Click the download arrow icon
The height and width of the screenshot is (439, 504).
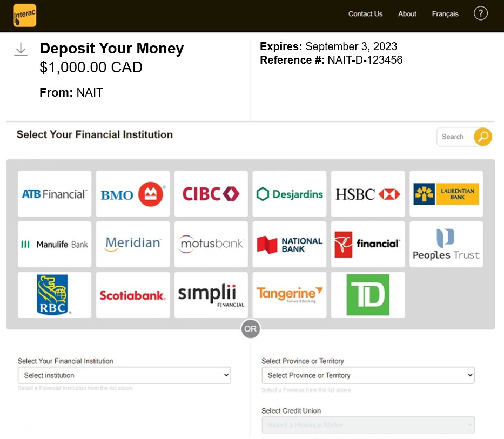(21, 49)
